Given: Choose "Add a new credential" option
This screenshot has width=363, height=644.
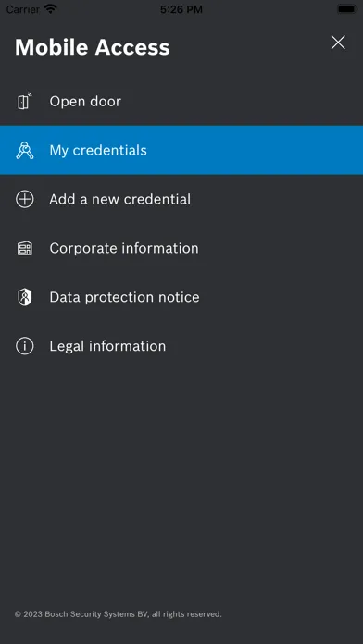Looking at the screenshot, I should coord(181,199).
